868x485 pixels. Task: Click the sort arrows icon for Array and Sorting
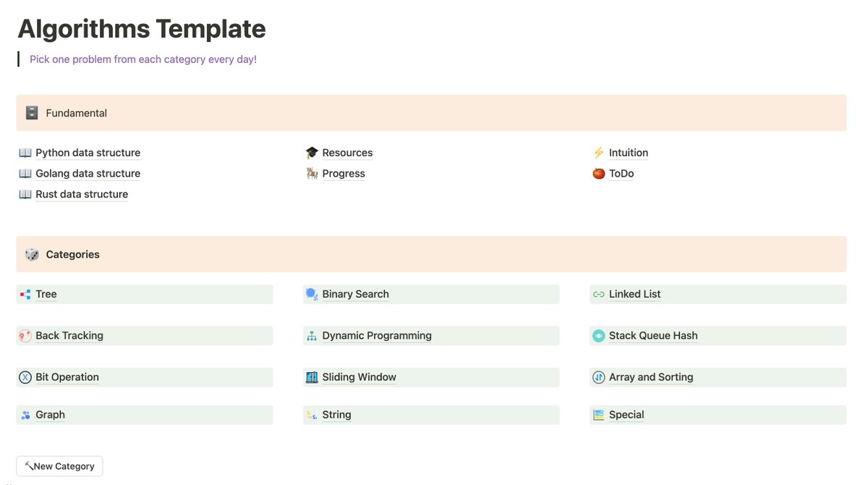click(x=598, y=377)
